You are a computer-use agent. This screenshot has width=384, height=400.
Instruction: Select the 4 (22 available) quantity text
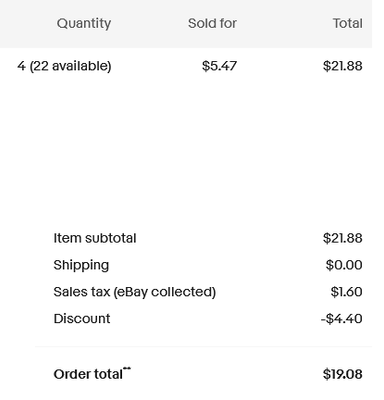64,66
